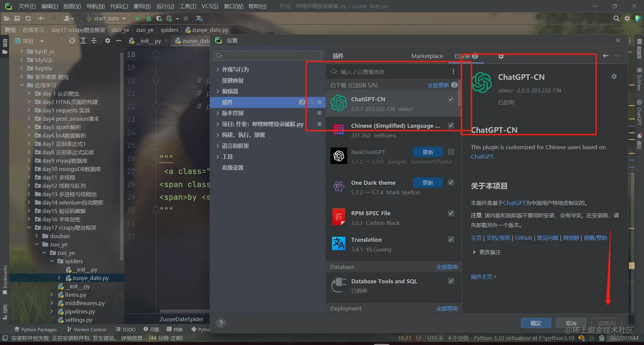Enable the NexChatGPT plugin checkbox
The width and height of the screenshot is (644, 345).
point(451,152)
